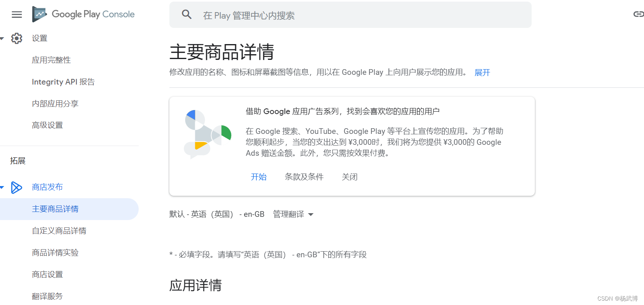The image size is (644, 305).
Task: Open the 管理翻译 dropdown
Action: [293, 214]
